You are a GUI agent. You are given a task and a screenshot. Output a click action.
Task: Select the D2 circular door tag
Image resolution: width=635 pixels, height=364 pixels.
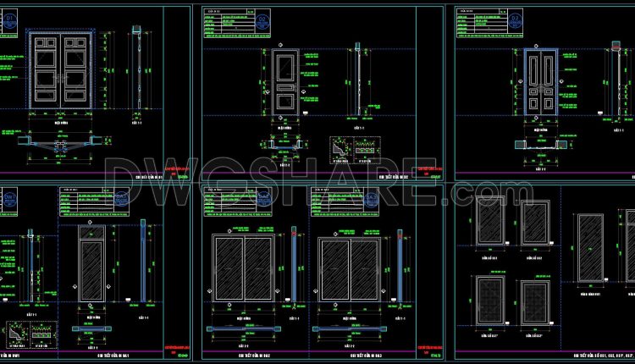coord(262,21)
